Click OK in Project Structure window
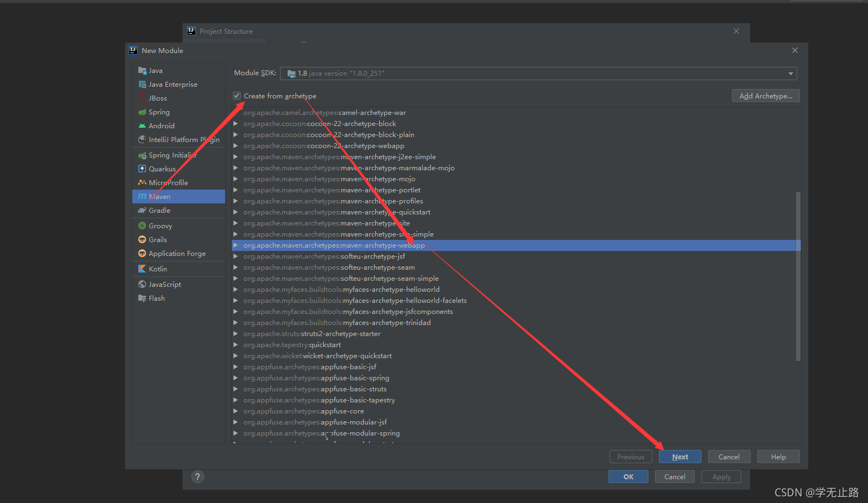Image resolution: width=868 pixels, height=503 pixels. pyautogui.click(x=628, y=477)
